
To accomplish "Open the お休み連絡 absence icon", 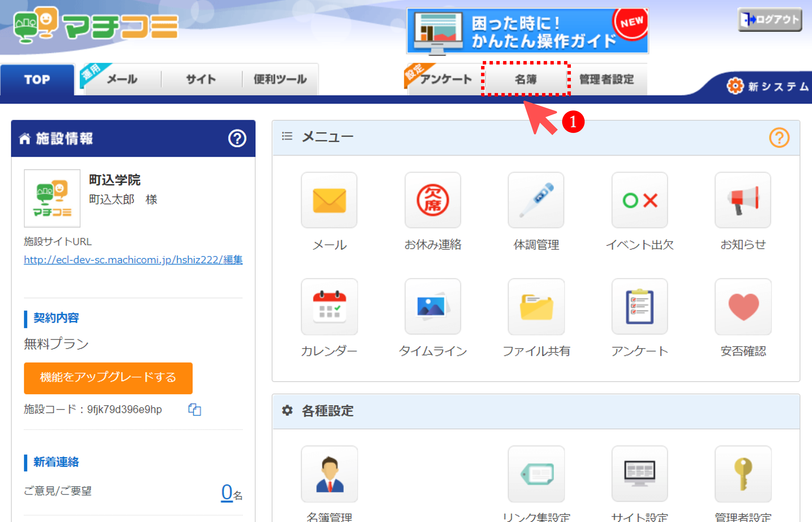I will click(433, 200).
